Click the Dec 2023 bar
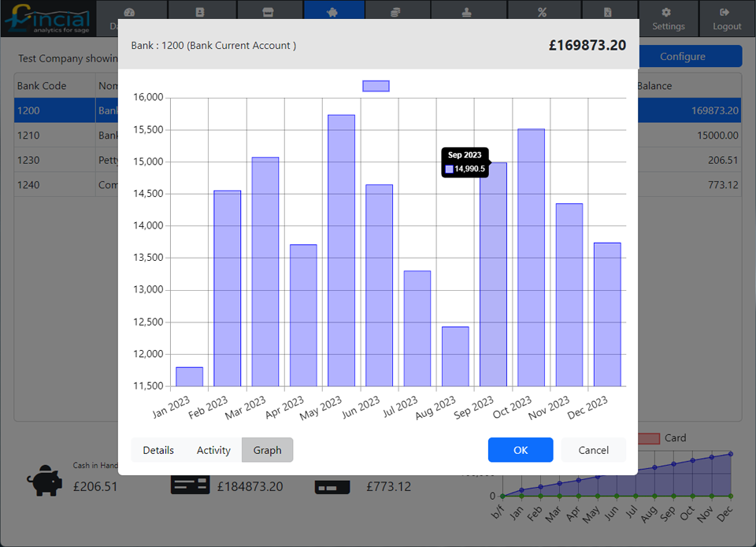 pos(607,314)
